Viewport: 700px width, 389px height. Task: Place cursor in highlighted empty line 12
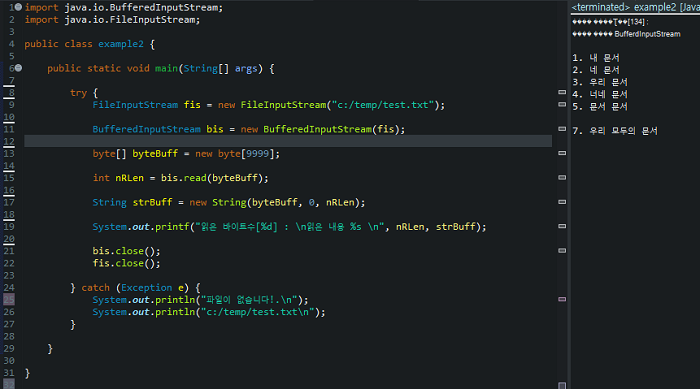click(288, 141)
